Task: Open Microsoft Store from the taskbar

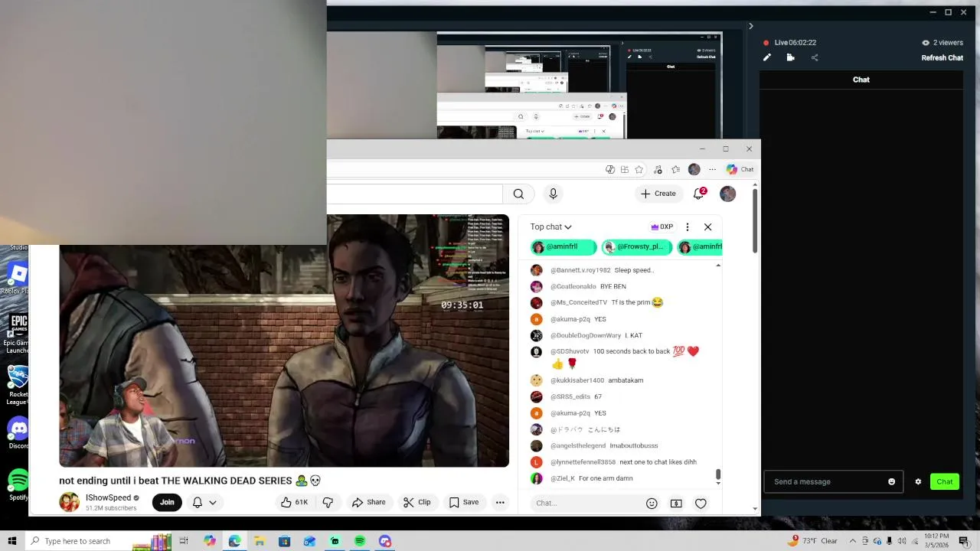Action: (284, 541)
